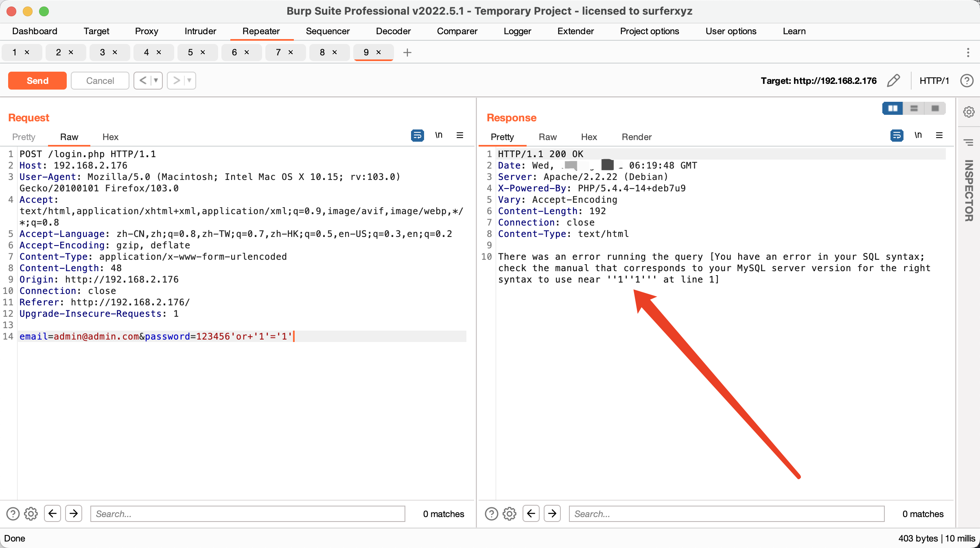Focus the response search field

tap(726, 514)
